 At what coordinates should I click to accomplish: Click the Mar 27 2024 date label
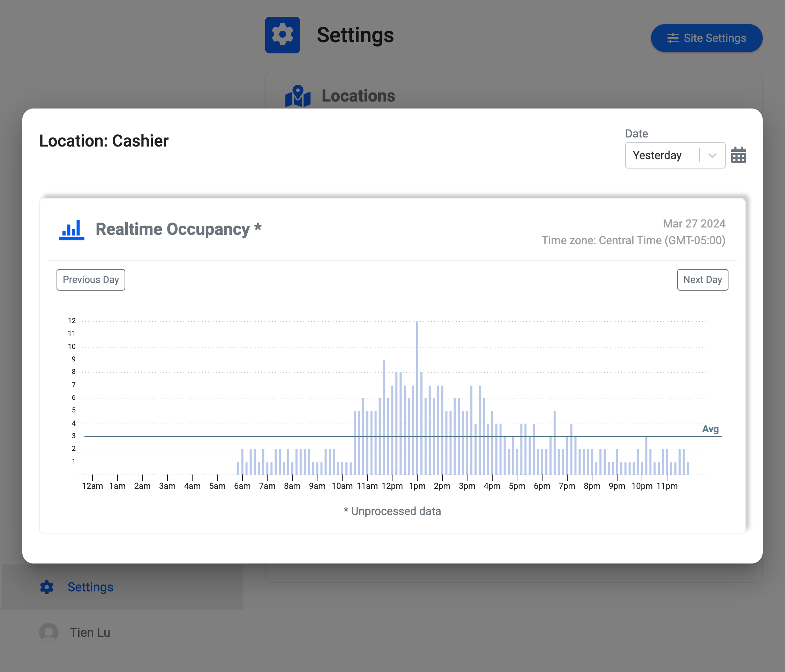coord(694,224)
